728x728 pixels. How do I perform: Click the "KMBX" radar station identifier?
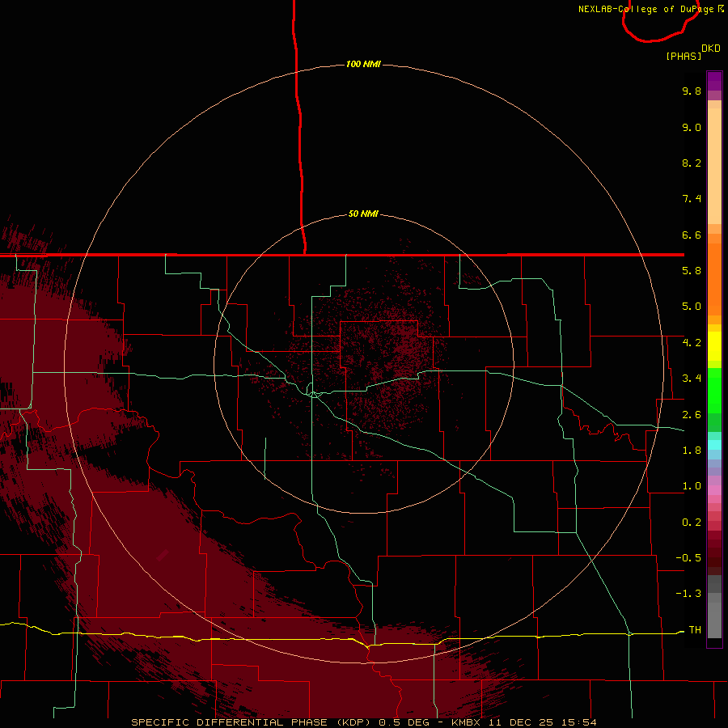pos(466,722)
